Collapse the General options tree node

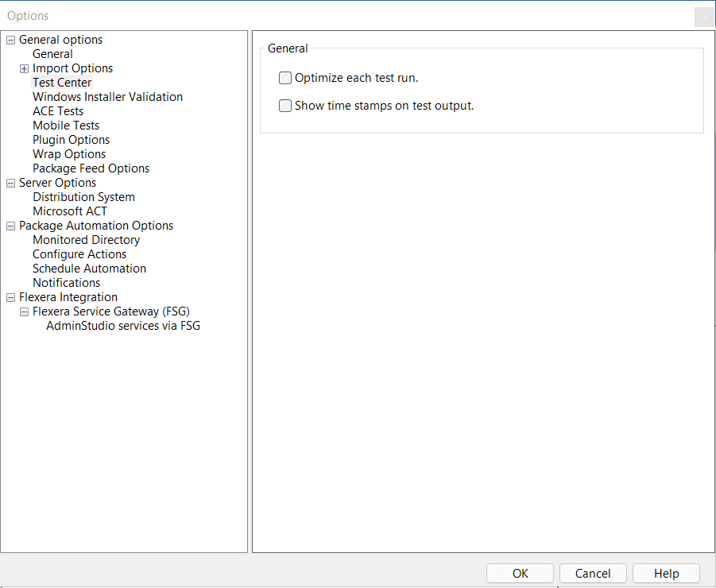tap(10, 39)
